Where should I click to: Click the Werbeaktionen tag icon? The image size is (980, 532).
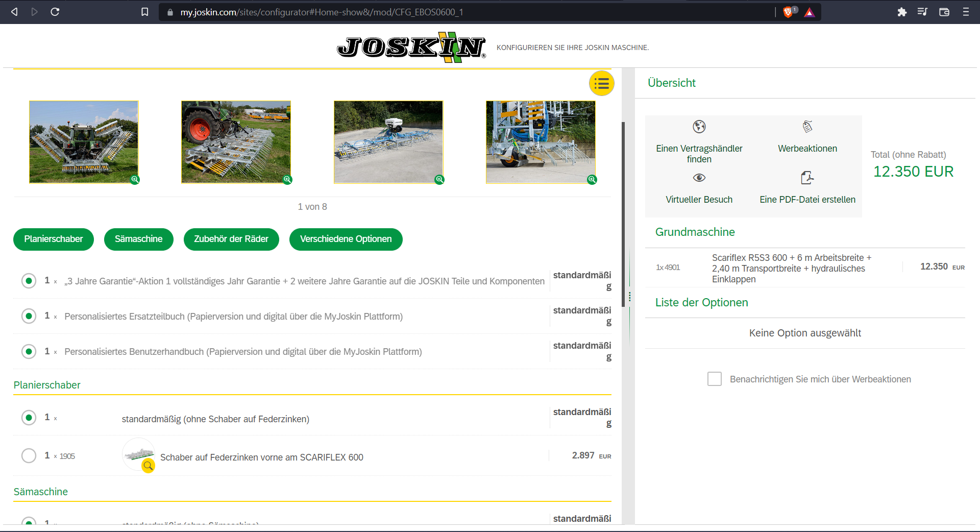807,126
